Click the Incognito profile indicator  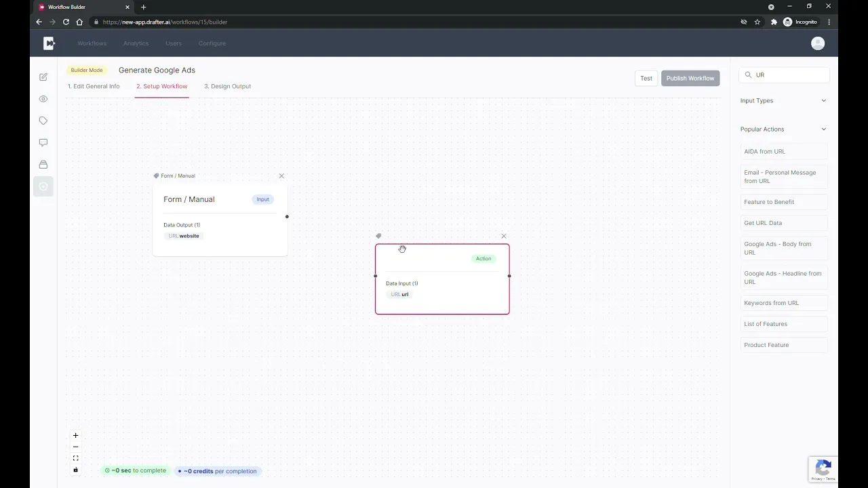800,22
